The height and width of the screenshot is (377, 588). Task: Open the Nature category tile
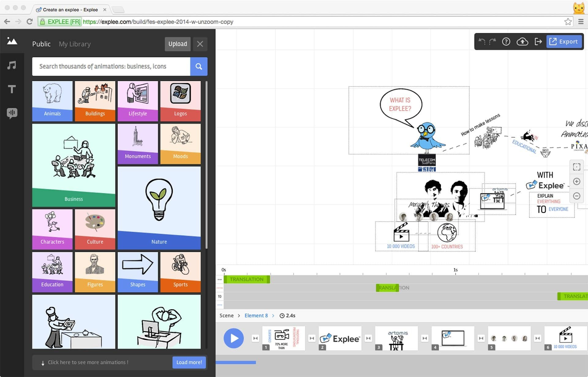pos(159,208)
